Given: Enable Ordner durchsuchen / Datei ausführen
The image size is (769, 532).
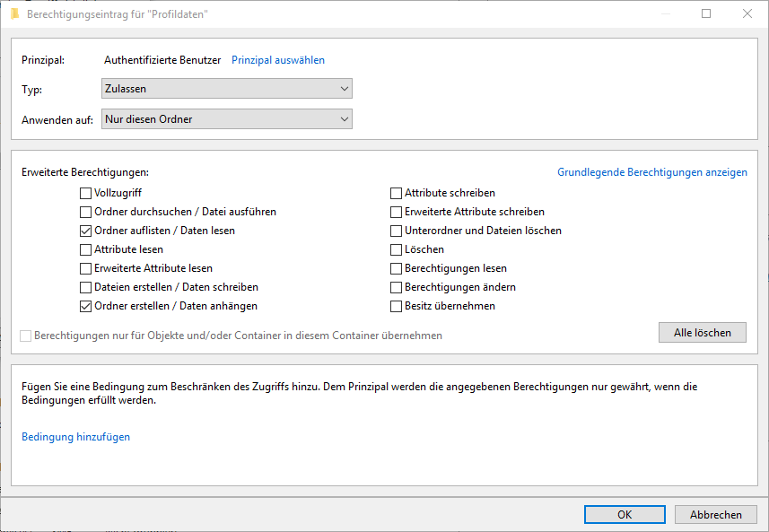Looking at the screenshot, I should (x=86, y=212).
